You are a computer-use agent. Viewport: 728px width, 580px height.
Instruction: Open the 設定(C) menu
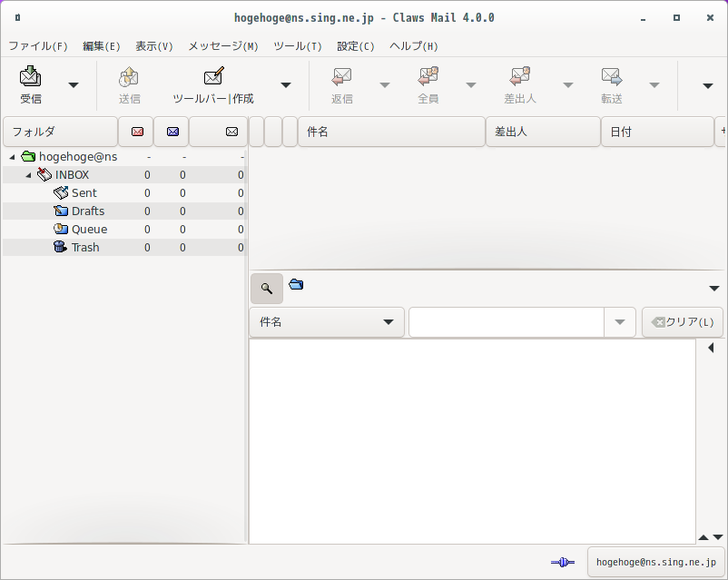coord(355,46)
